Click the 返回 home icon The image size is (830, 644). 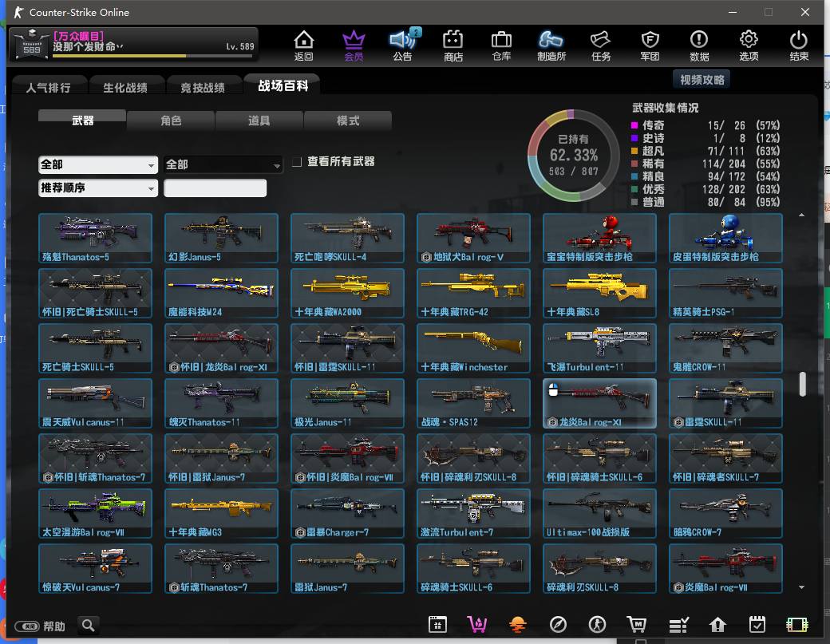(304, 45)
